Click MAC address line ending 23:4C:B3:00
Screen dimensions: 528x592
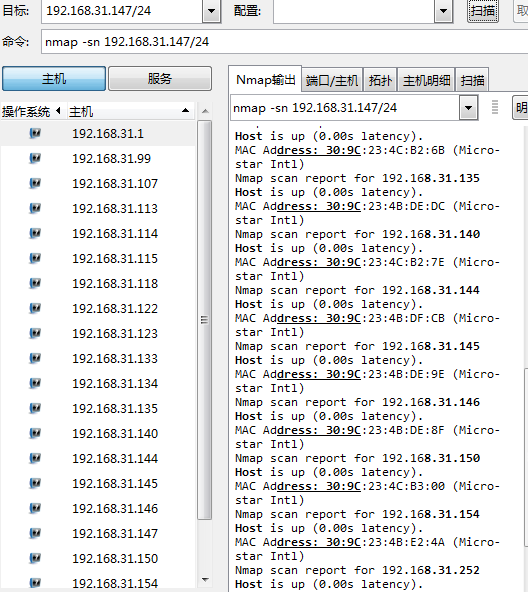coord(367,486)
